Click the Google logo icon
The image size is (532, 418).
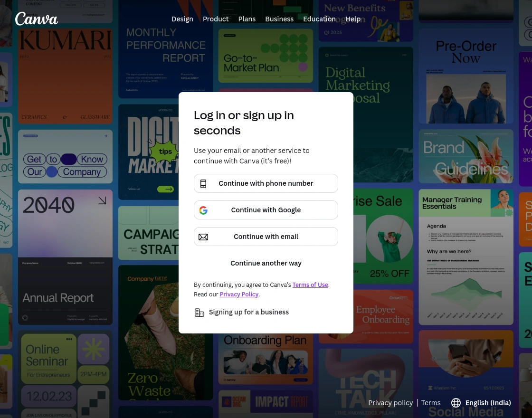click(x=203, y=210)
